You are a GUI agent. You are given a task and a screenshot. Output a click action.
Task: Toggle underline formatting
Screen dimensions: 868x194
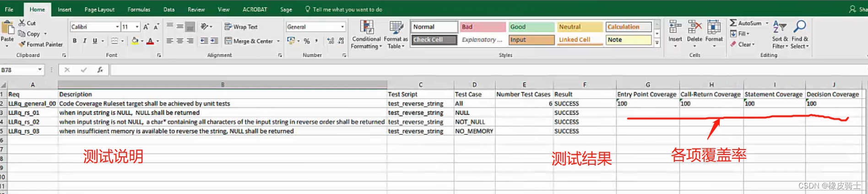pos(95,41)
